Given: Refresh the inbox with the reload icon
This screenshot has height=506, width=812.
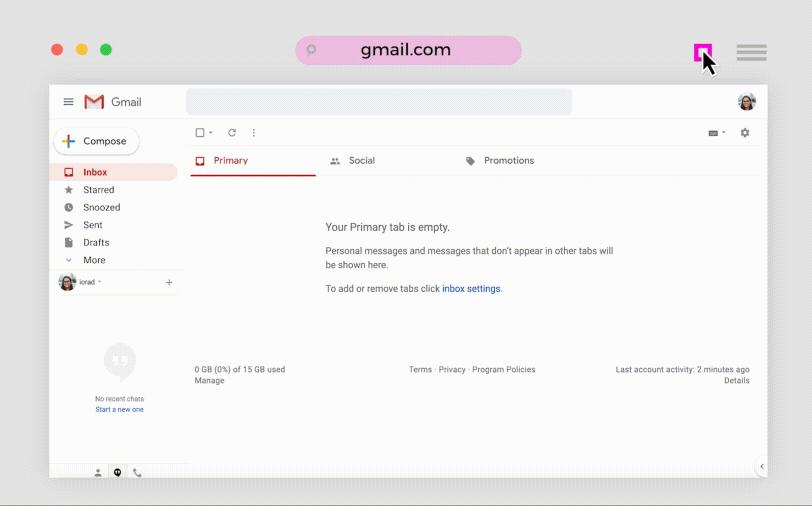Looking at the screenshot, I should (x=232, y=132).
